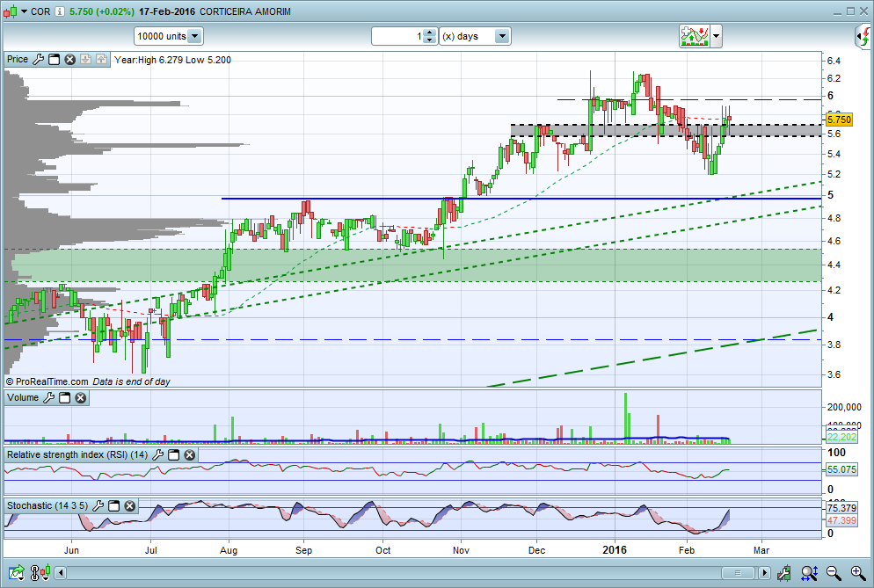Click the ProRealTime.com copyright link
This screenshot has height=588, width=874.
click(x=47, y=381)
